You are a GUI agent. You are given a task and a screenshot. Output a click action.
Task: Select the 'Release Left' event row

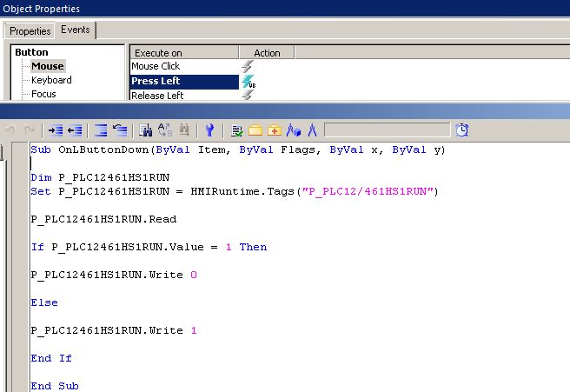click(x=184, y=96)
